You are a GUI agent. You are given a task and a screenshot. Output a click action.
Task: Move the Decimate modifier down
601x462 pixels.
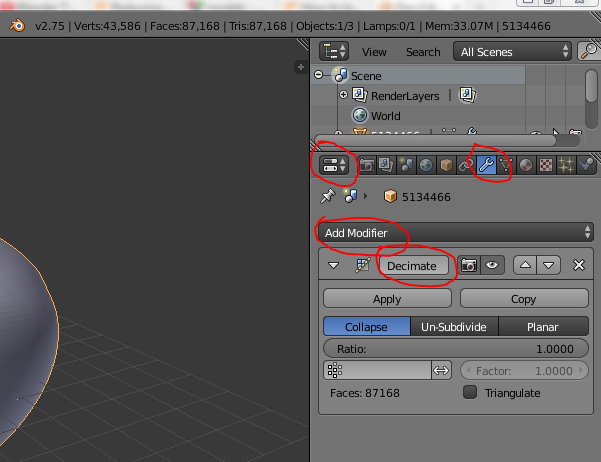548,265
